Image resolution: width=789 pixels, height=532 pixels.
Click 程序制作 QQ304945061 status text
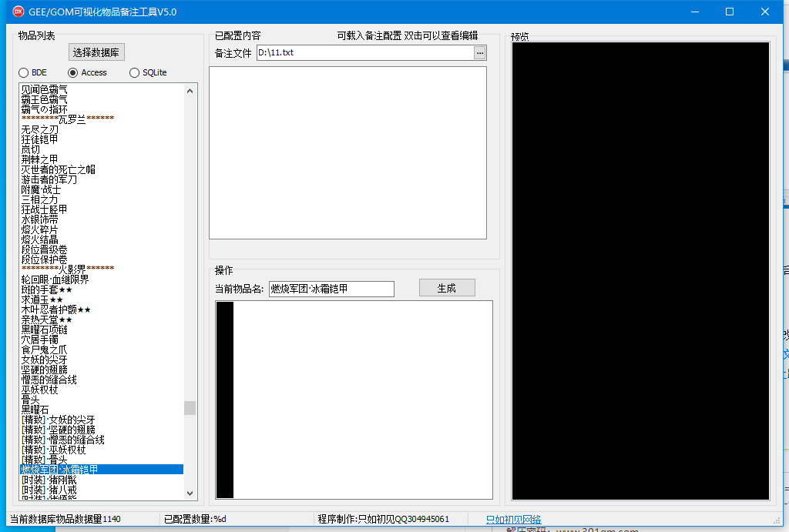(x=384, y=520)
